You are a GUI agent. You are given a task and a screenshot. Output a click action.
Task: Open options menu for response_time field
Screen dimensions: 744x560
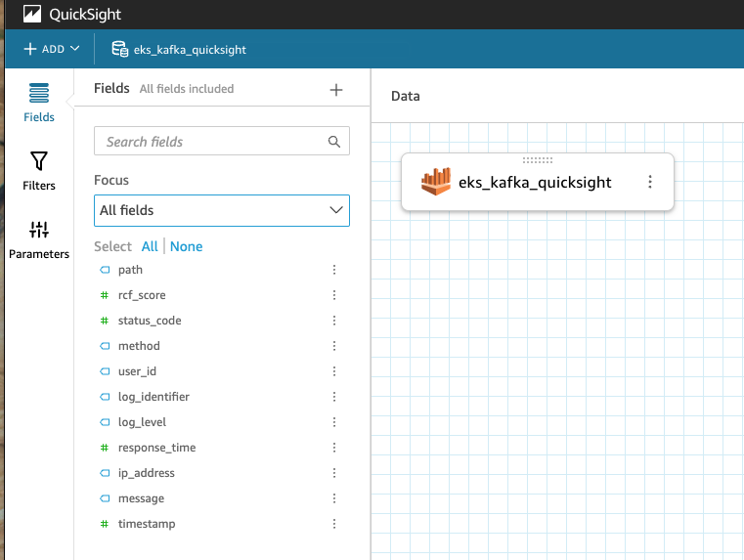(334, 448)
